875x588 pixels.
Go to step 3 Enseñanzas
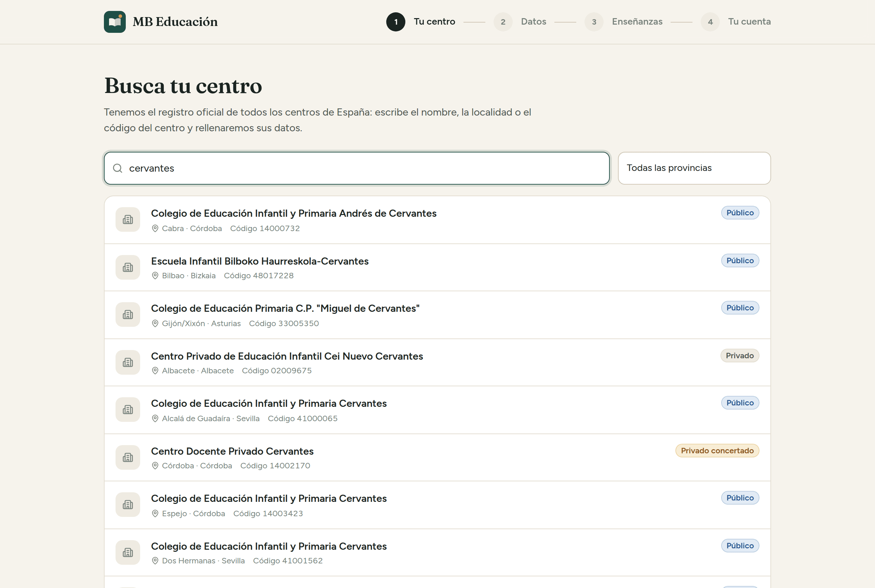(x=623, y=22)
